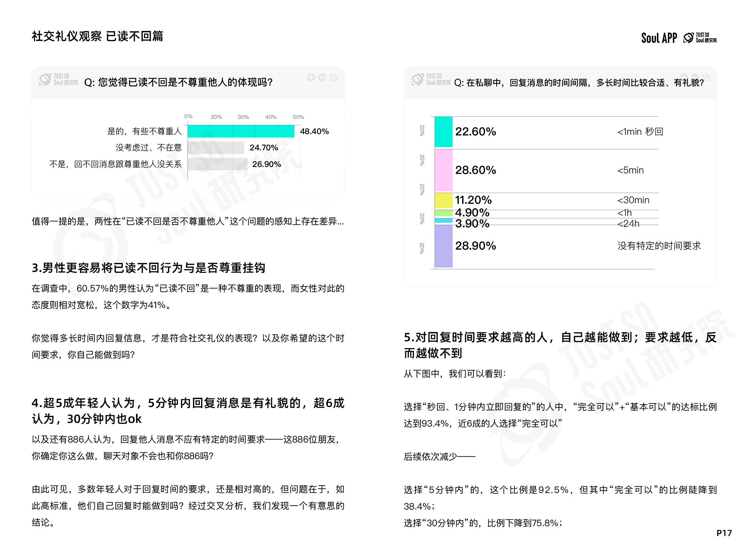Click the yellow 11.20% bar segment
The width and height of the screenshot is (747, 560).
(444, 200)
